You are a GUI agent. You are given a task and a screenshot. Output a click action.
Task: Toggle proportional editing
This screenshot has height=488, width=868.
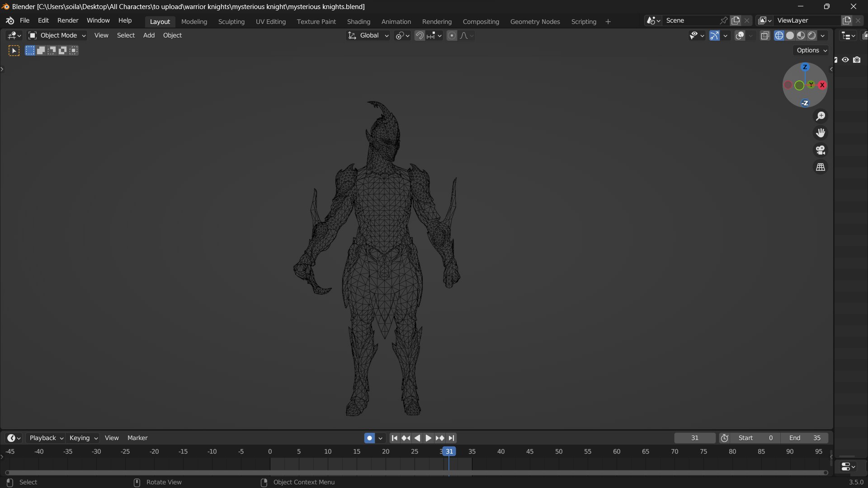pos(452,36)
